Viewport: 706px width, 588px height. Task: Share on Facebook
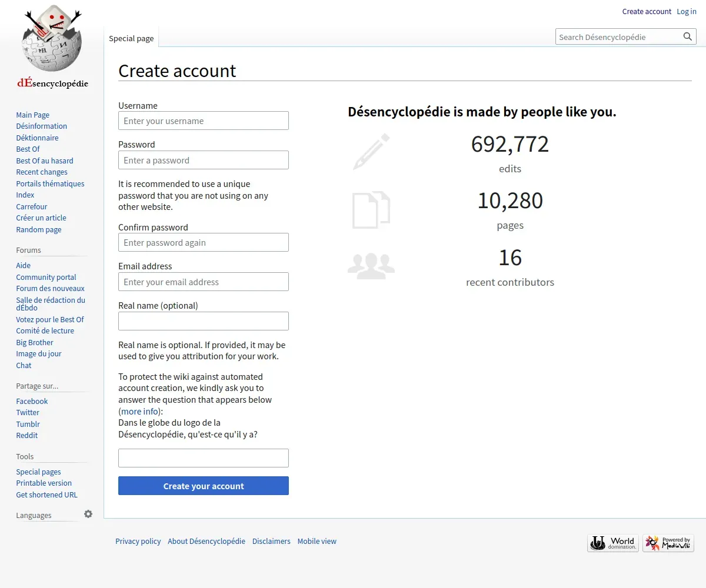point(32,401)
